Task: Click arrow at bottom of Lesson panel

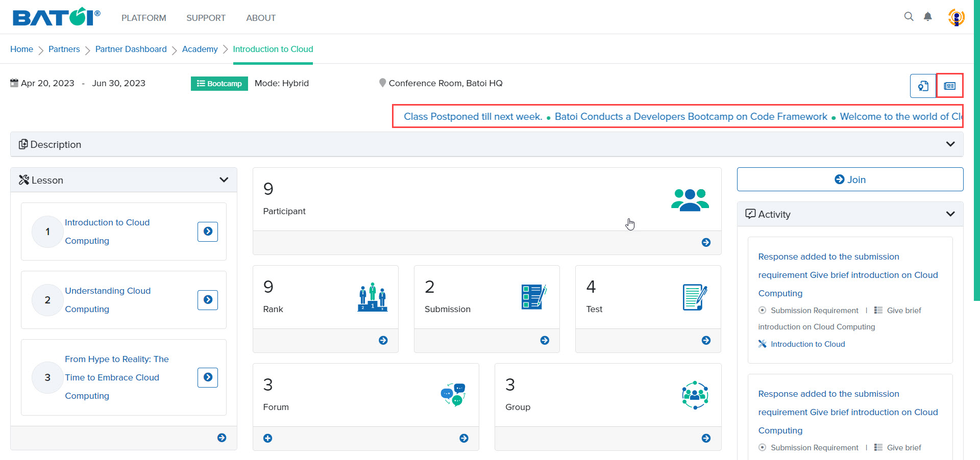Action: coord(222,438)
